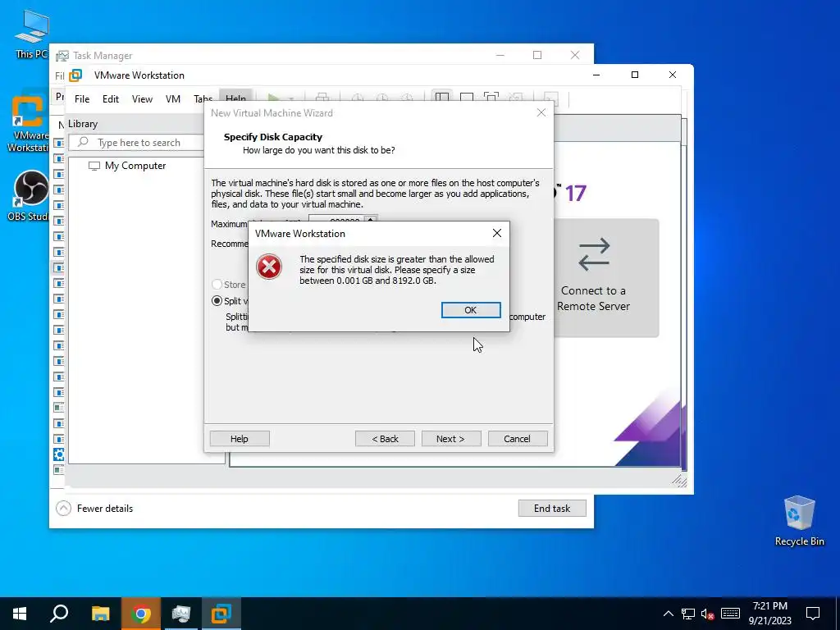Click Next > in the wizard
This screenshot has height=630, width=840.
click(x=450, y=439)
